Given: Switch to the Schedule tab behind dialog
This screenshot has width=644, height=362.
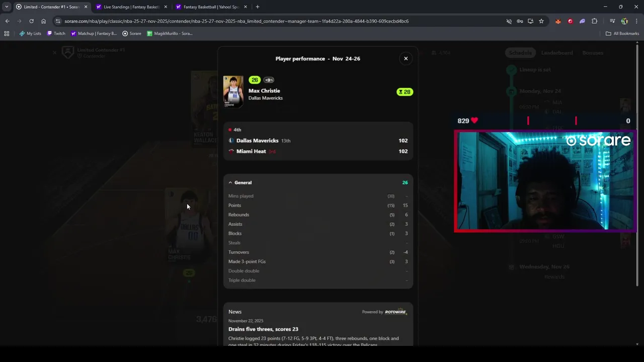Looking at the screenshot, I should coord(520,53).
